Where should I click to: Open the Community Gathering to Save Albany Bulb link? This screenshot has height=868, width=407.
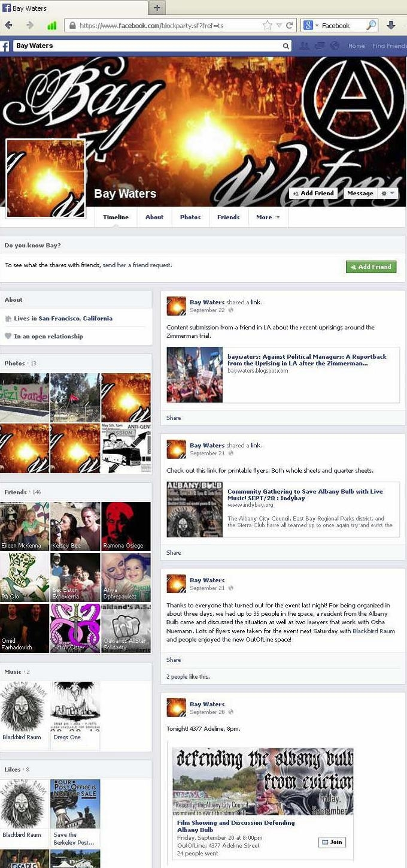point(305,495)
